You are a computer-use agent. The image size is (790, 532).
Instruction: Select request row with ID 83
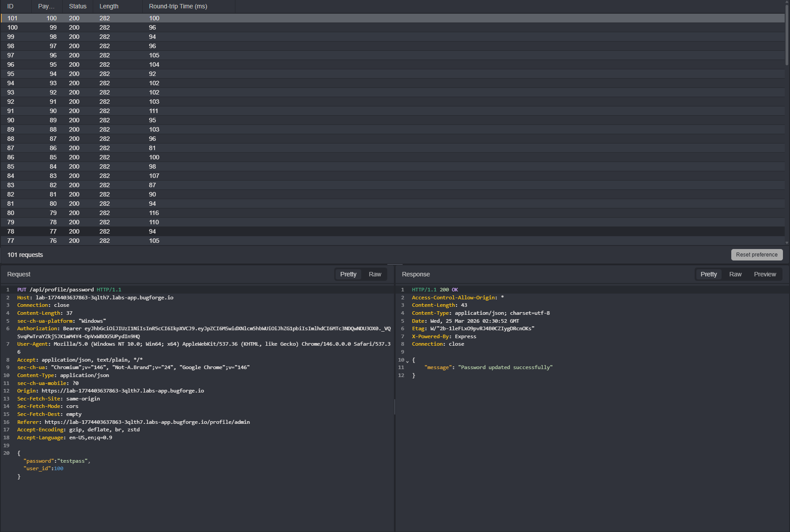coord(393,185)
